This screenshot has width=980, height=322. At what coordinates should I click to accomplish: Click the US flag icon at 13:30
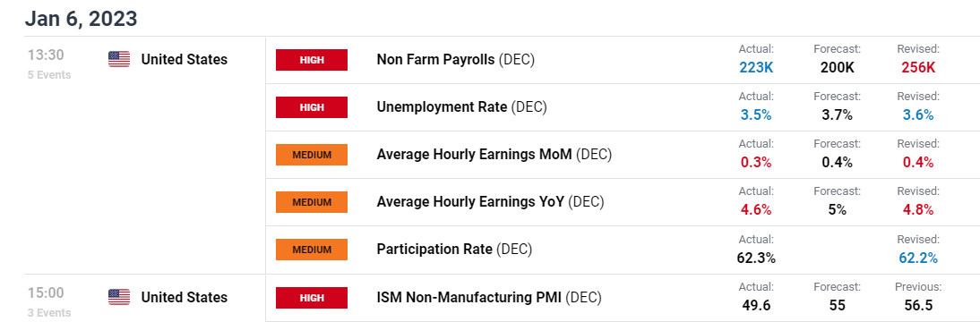pos(119,59)
